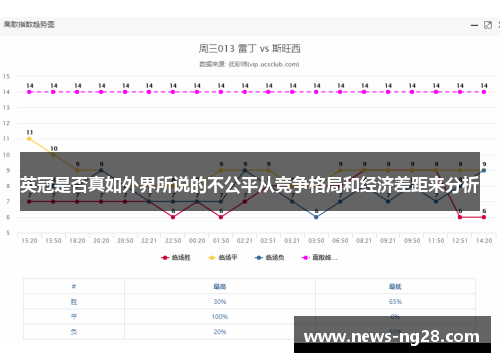Click the chart title 周三013 雷丁 vs 斯旺西
Image resolution: width=500 pixels, height=362 pixels.
pyautogui.click(x=250, y=49)
